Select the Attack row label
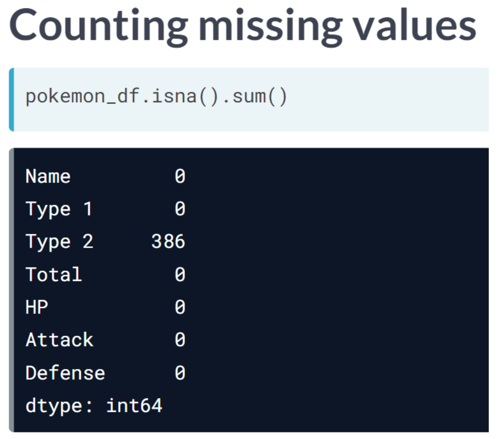 click(x=59, y=340)
